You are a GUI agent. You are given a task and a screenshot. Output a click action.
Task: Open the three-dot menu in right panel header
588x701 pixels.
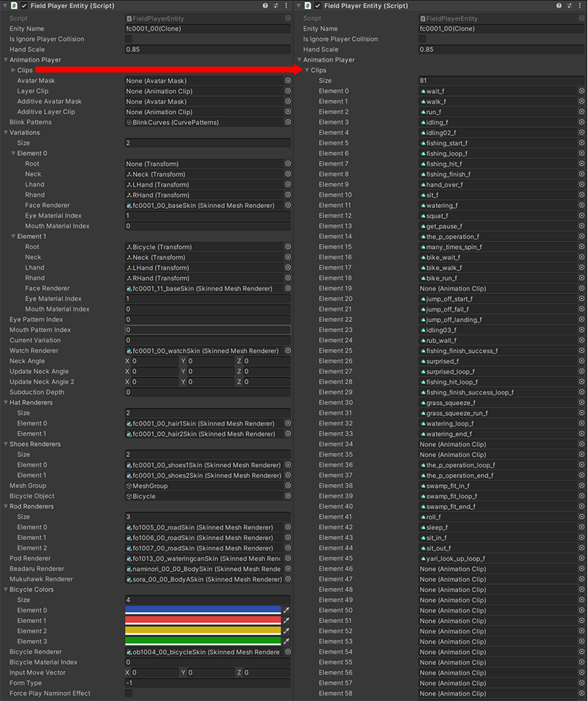[x=581, y=6]
